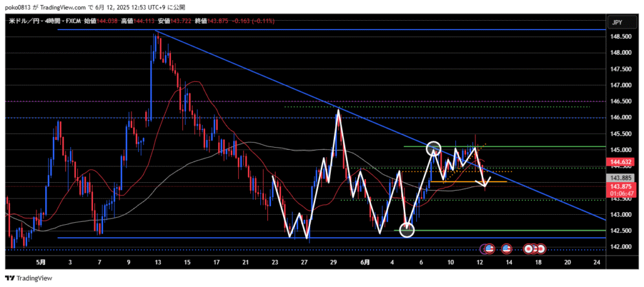Select the rightmost Japan flag event icon
The width and height of the screenshot is (644, 287).
(x=540, y=249)
